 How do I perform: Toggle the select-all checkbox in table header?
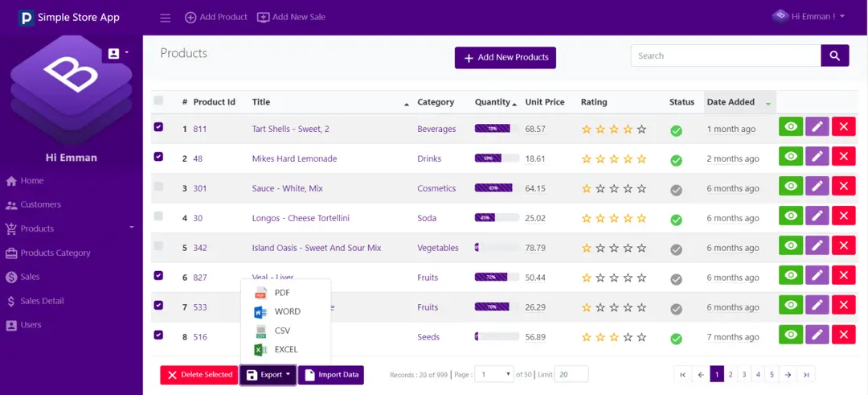tap(158, 101)
